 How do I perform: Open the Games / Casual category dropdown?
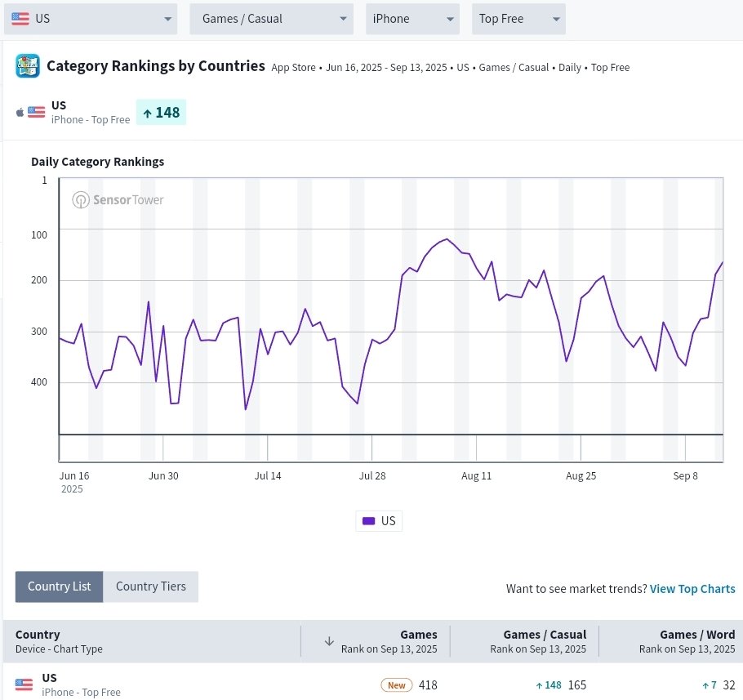[x=271, y=19]
